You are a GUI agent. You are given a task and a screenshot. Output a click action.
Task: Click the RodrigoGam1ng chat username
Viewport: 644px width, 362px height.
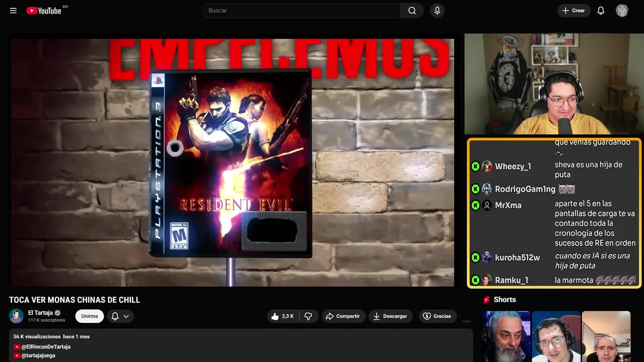click(x=525, y=189)
